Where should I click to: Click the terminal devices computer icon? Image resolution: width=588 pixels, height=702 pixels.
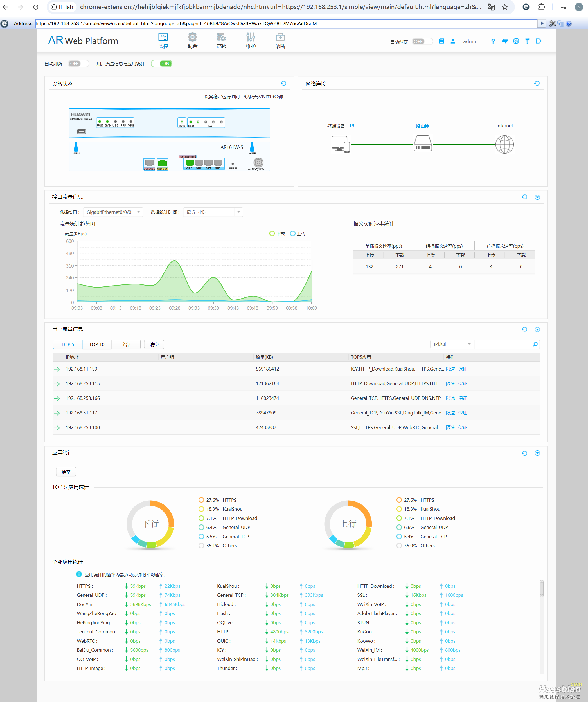click(x=341, y=144)
